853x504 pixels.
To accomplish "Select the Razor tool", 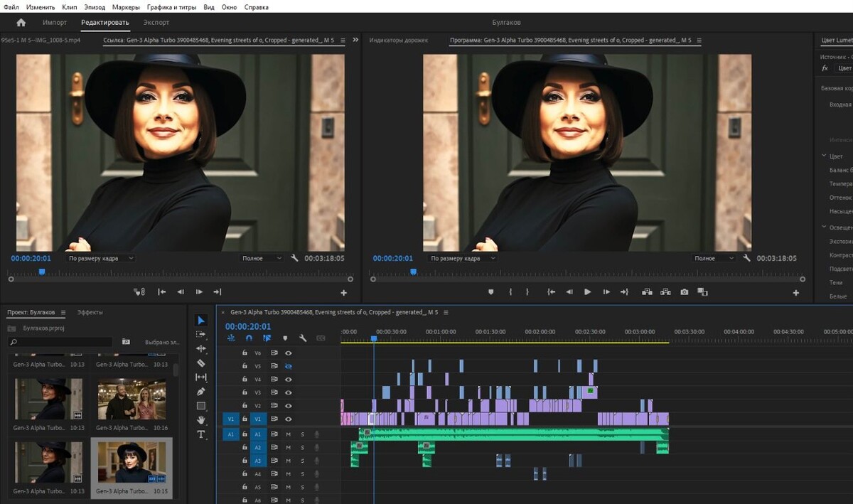I will tap(201, 363).
